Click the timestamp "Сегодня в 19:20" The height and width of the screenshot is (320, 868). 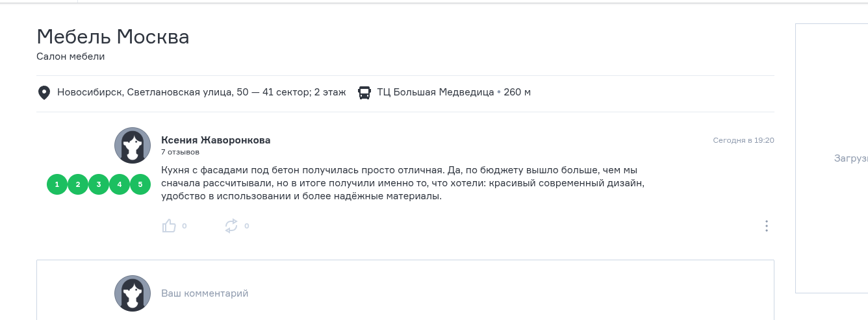coord(743,140)
